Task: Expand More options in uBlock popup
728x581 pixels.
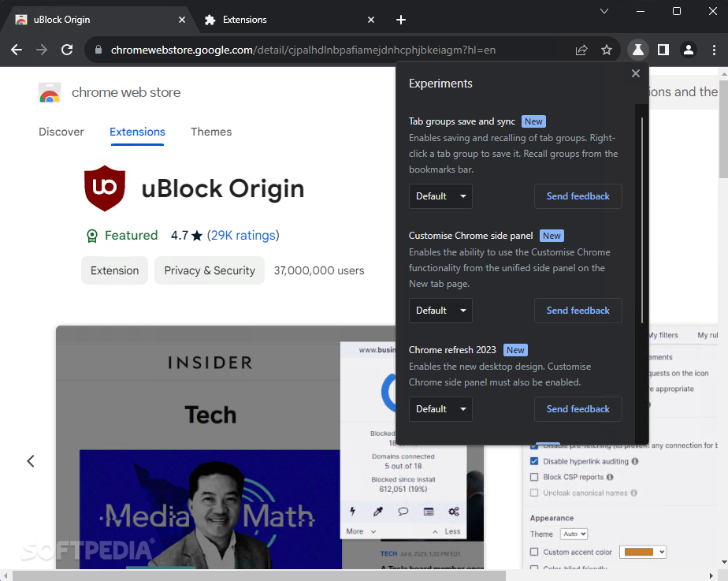Action: [x=361, y=531]
